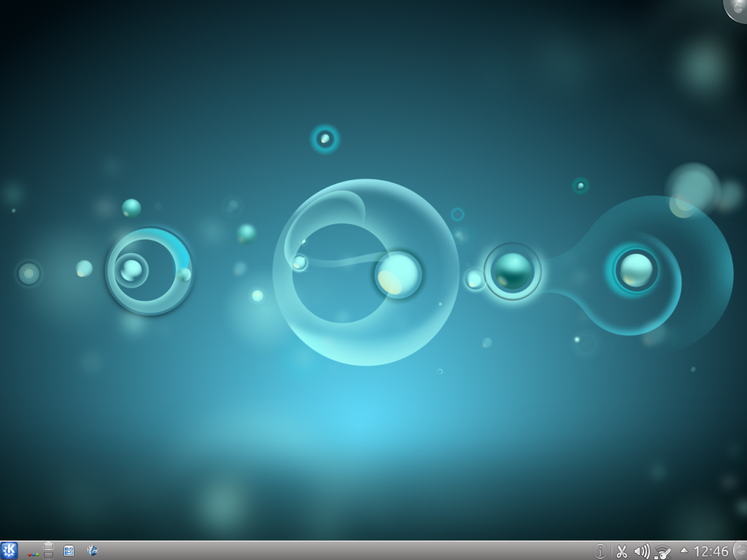Screen dimensions: 747x560
Task: Switch to the lower virtual desktop in pager
Action: (x=49, y=555)
